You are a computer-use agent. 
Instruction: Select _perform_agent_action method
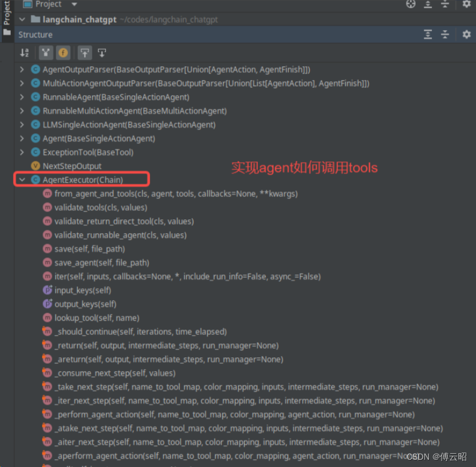point(234,415)
